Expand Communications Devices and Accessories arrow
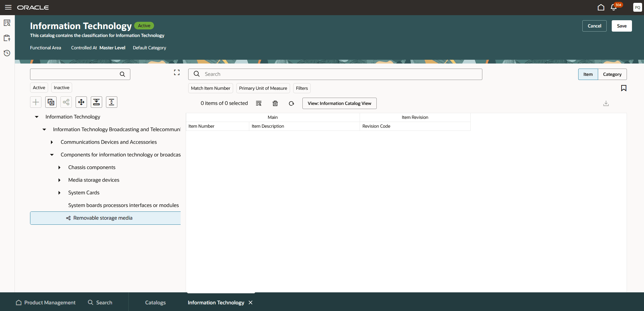The image size is (644, 311). point(52,142)
